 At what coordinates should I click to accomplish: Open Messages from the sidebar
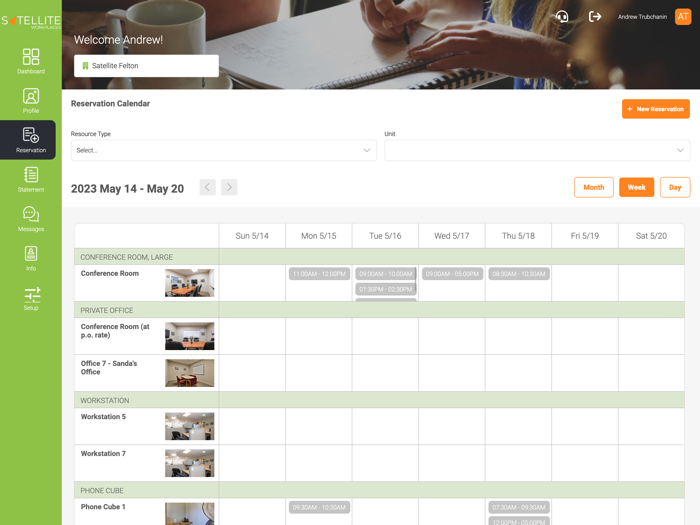(x=31, y=219)
